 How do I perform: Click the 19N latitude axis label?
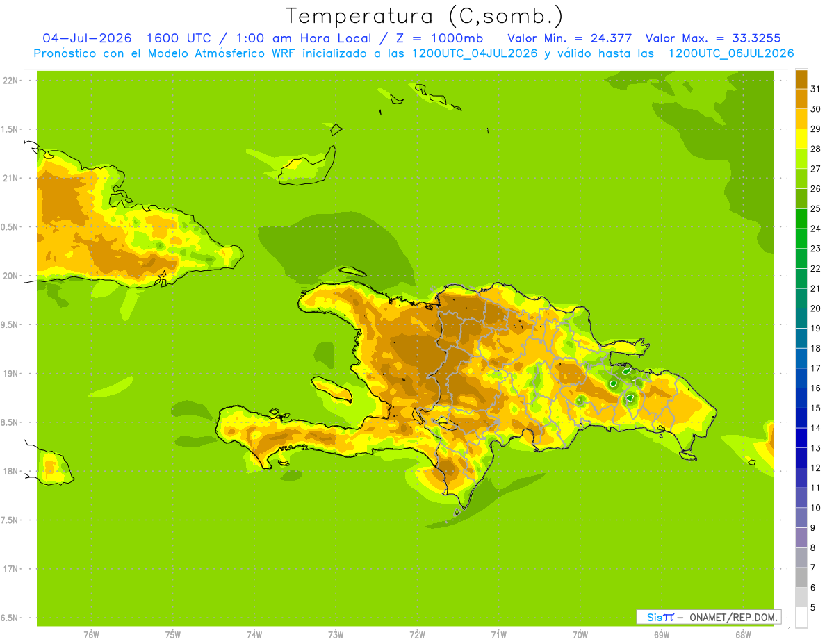click(x=12, y=374)
